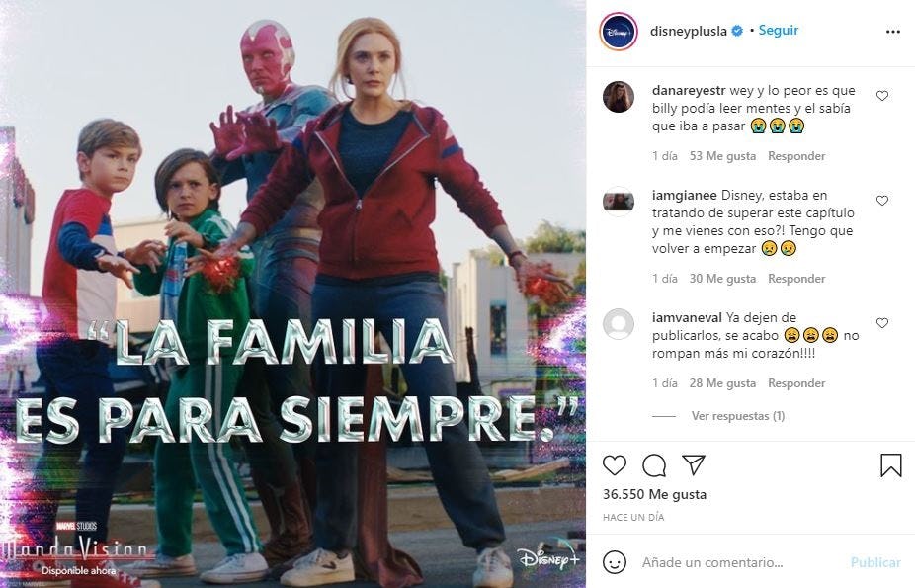Follow disneyplusla with Seguir
This screenshot has height=588, width=915.
click(x=779, y=31)
